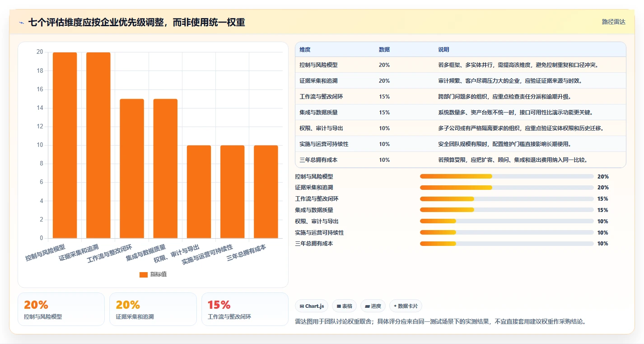The height and width of the screenshot is (344, 644).
Task: Open the 20% 控制与风险模型 data card
Action: pyautogui.click(x=61, y=309)
